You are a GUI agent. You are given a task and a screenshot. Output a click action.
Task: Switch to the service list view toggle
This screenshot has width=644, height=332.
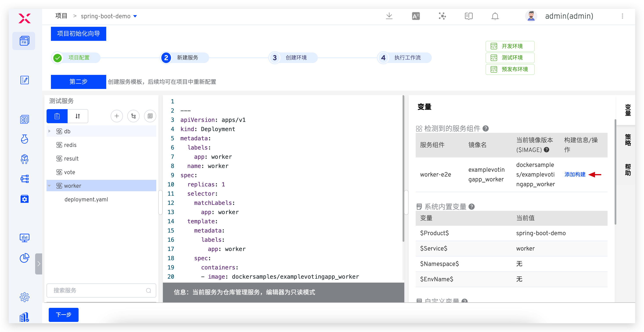point(57,116)
